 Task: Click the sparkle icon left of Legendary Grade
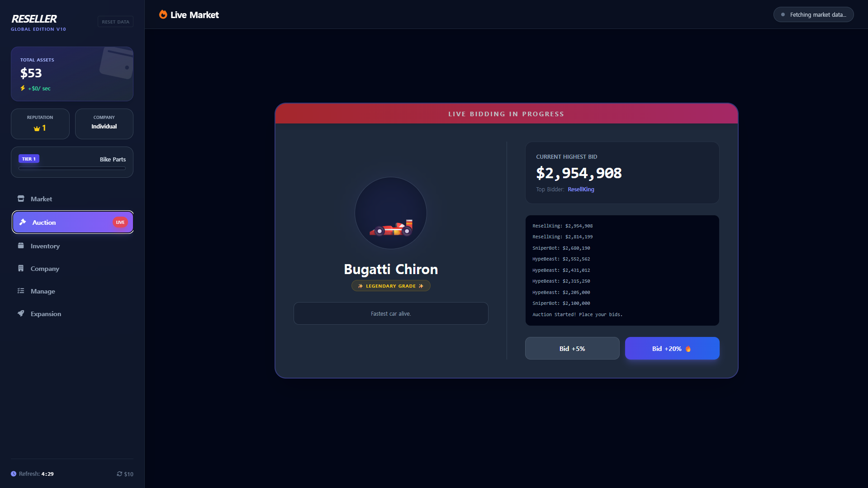click(x=360, y=286)
